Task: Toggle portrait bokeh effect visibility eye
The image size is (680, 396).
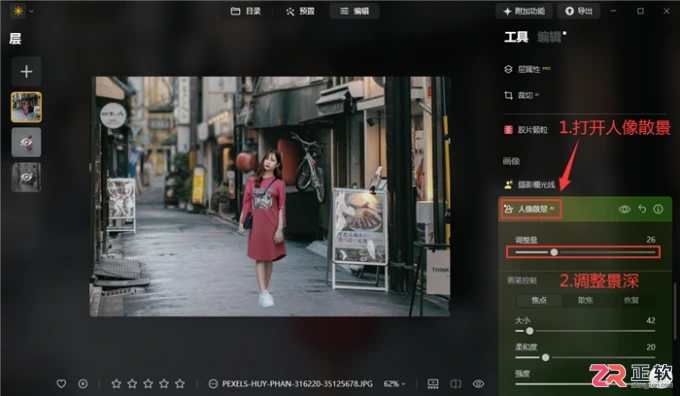Action: [x=624, y=209]
